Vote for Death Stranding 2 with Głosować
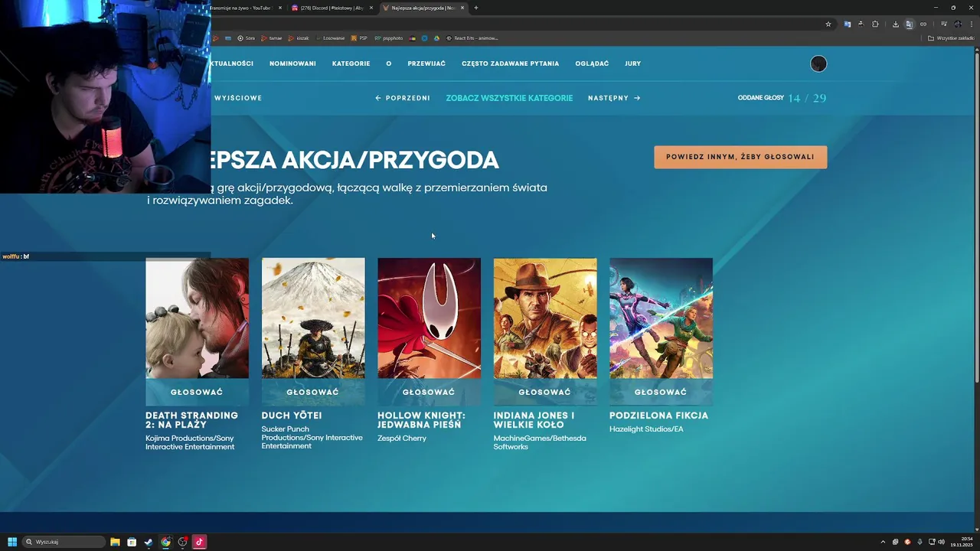 [x=197, y=392]
